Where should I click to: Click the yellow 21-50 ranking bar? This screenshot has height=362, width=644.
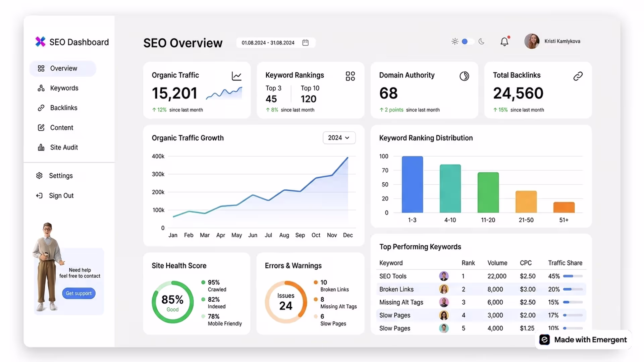click(x=526, y=202)
